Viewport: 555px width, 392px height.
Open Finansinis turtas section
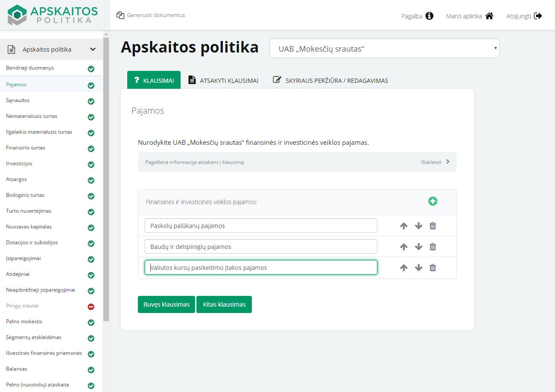click(26, 148)
